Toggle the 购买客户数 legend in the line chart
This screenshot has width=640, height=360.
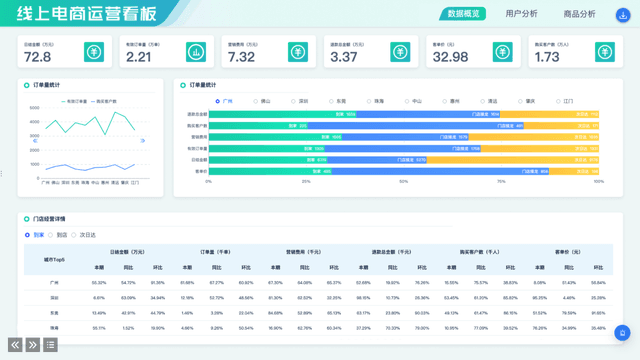pyautogui.click(x=104, y=101)
